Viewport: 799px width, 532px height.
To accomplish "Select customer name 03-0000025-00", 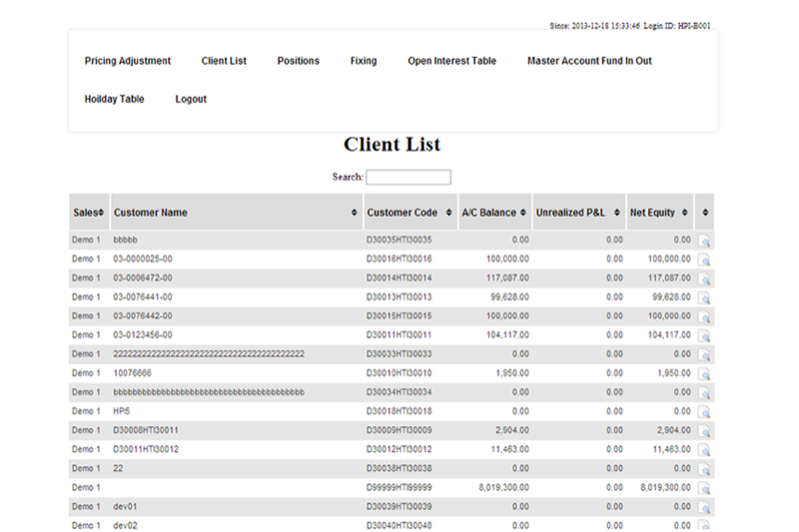I will click(143, 259).
